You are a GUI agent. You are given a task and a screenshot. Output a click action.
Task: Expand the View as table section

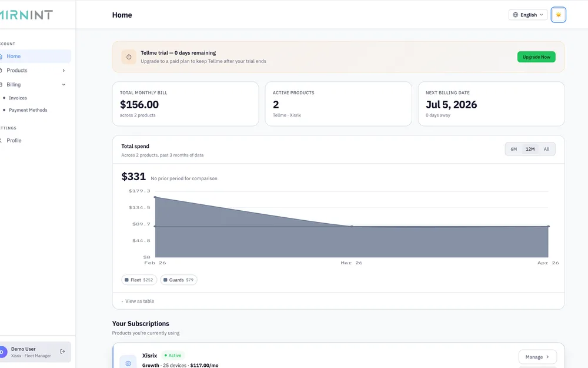[138, 301]
